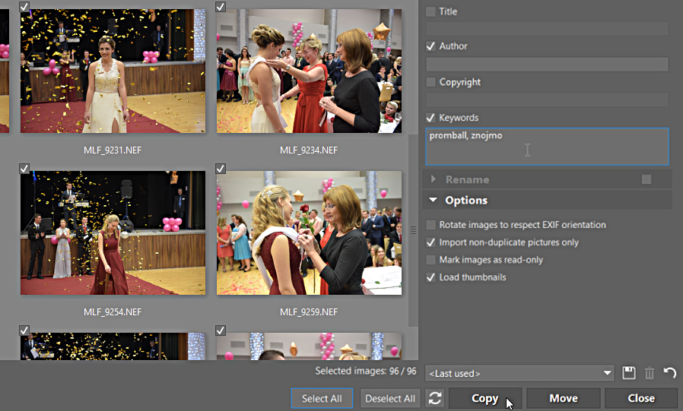Toggle the Rename section enable box
683x411 pixels.
tap(646, 179)
